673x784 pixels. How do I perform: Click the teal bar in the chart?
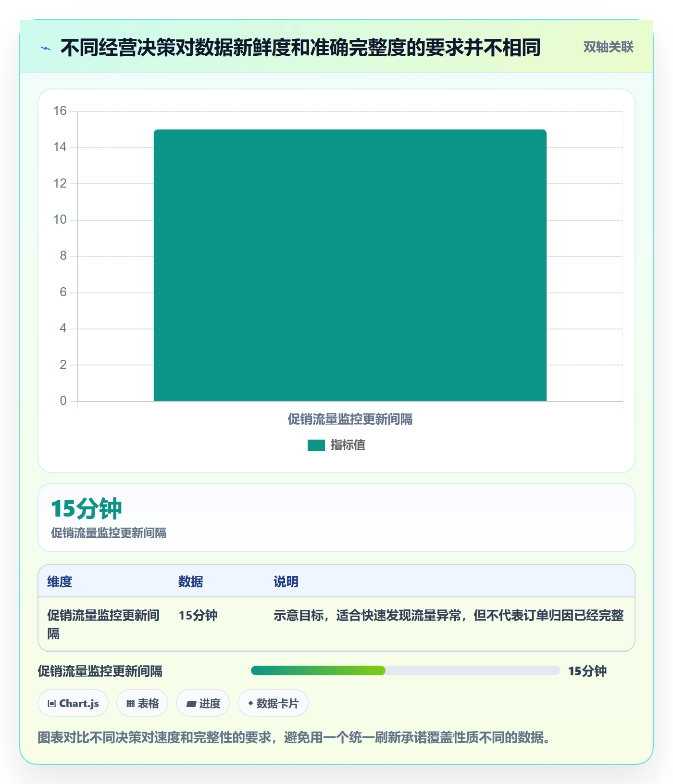coord(350,265)
